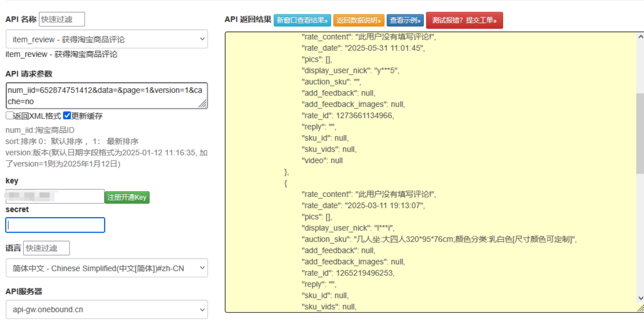Open the API server dropdown api-gw.onebound.cn
This screenshot has height=322, width=644.
coord(107,309)
